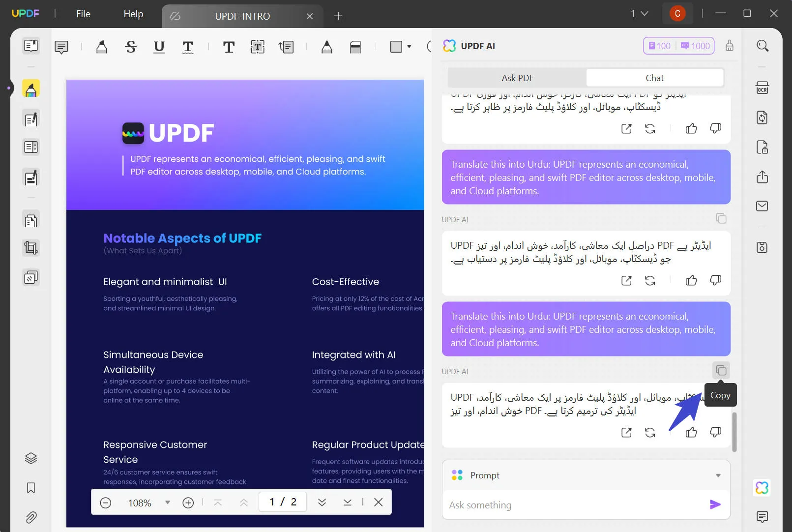This screenshot has width=792, height=532.
Task: Like the middle Urdu translation response
Action: click(691, 280)
